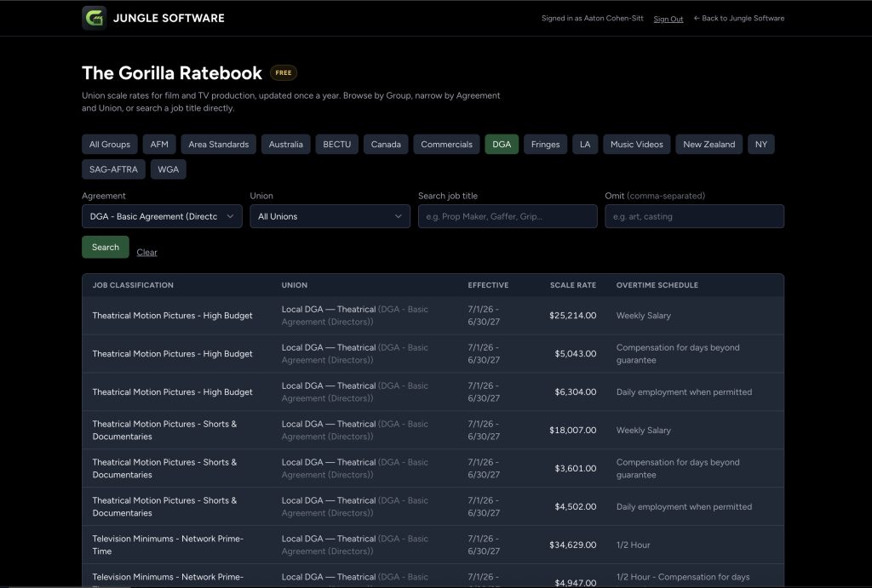Click Daily employment text in $4,502.00 row
The image size is (872, 588).
[684, 507]
